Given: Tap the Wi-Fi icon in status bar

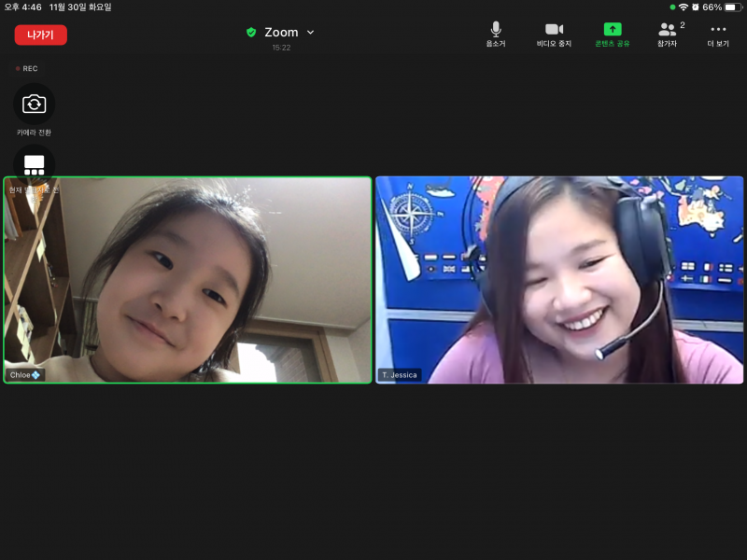Looking at the screenshot, I should [x=684, y=7].
